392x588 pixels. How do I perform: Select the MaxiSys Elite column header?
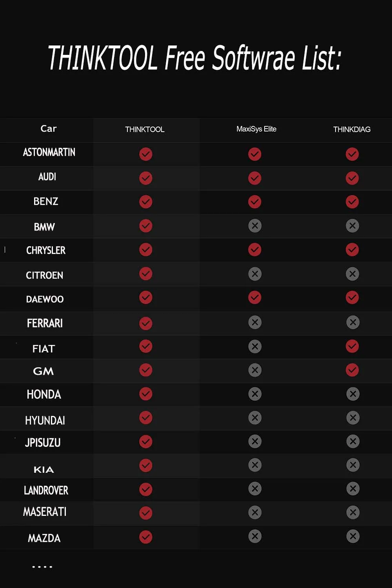[256, 129]
